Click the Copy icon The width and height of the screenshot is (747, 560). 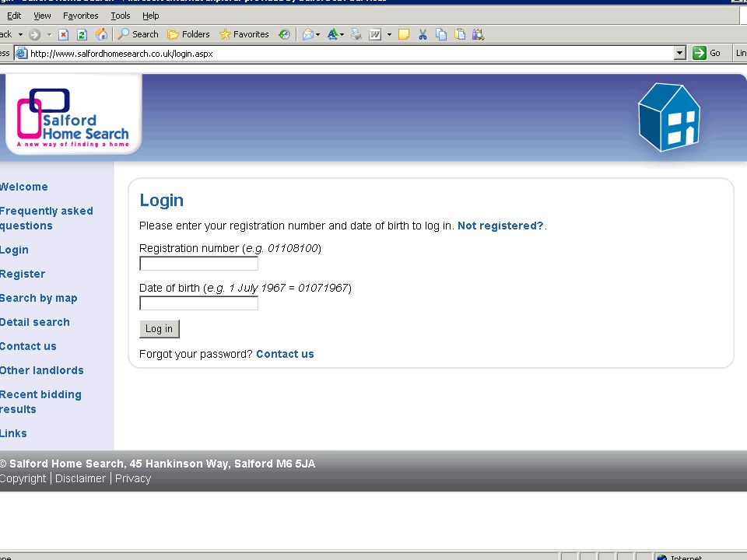point(441,34)
